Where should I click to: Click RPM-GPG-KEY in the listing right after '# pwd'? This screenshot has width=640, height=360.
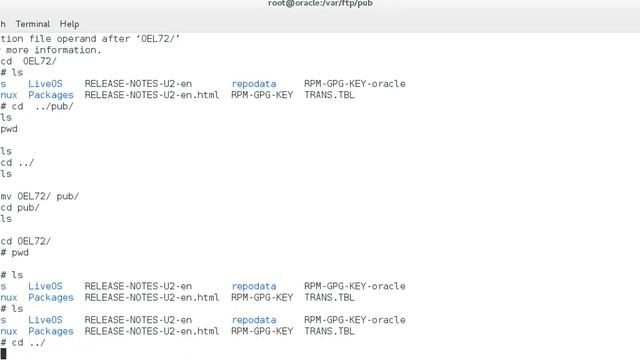point(262,297)
